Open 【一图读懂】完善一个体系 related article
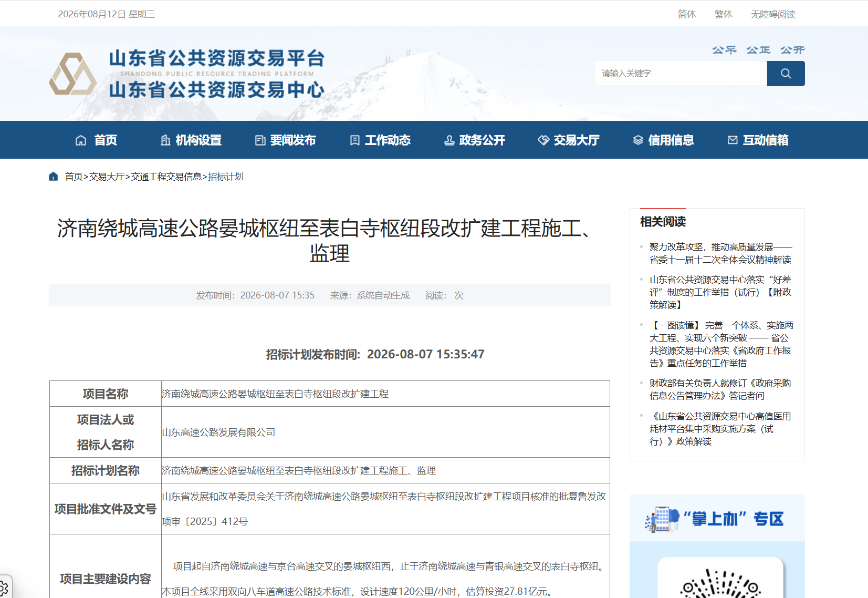Viewport: 868px width, 598px height. 721,344
